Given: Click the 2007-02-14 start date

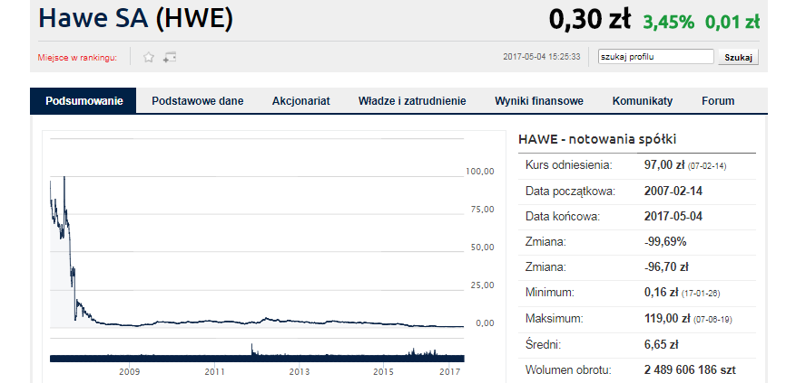Looking at the screenshot, I should click(x=673, y=191).
